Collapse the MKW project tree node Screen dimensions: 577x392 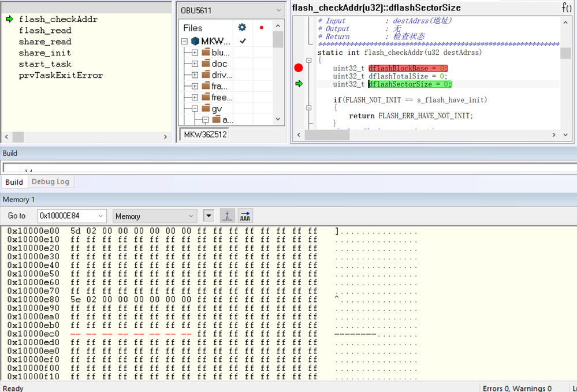185,41
